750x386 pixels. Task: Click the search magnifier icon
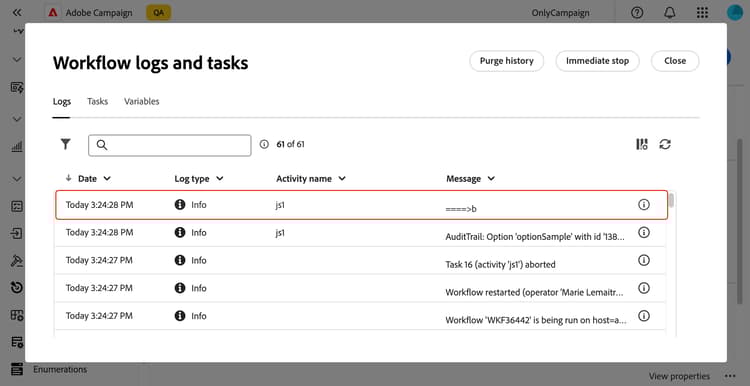coord(102,145)
